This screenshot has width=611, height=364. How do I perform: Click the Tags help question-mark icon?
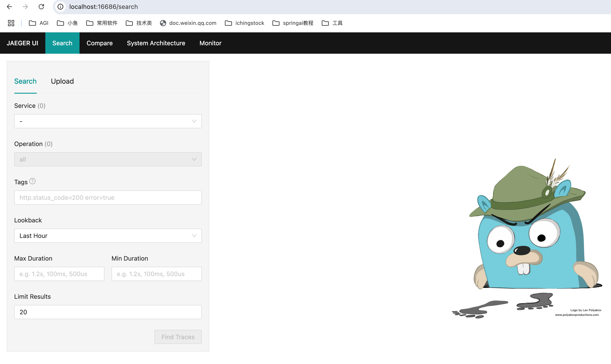pyautogui.click(x=32, y=181)
